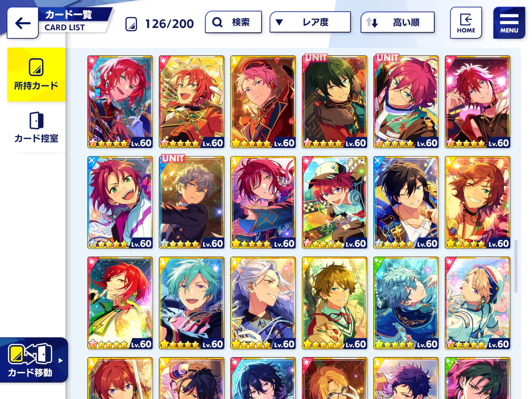This screenshot has height=399, width=532.
Task: Click the card list vertical scrollbar
Action: coord(516,266)
